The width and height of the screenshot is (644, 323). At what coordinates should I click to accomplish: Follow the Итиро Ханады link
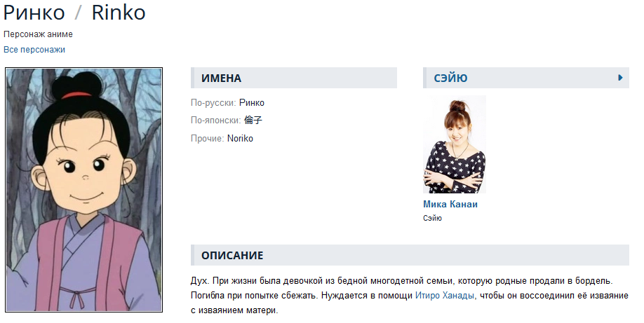[x=444, y=296]
